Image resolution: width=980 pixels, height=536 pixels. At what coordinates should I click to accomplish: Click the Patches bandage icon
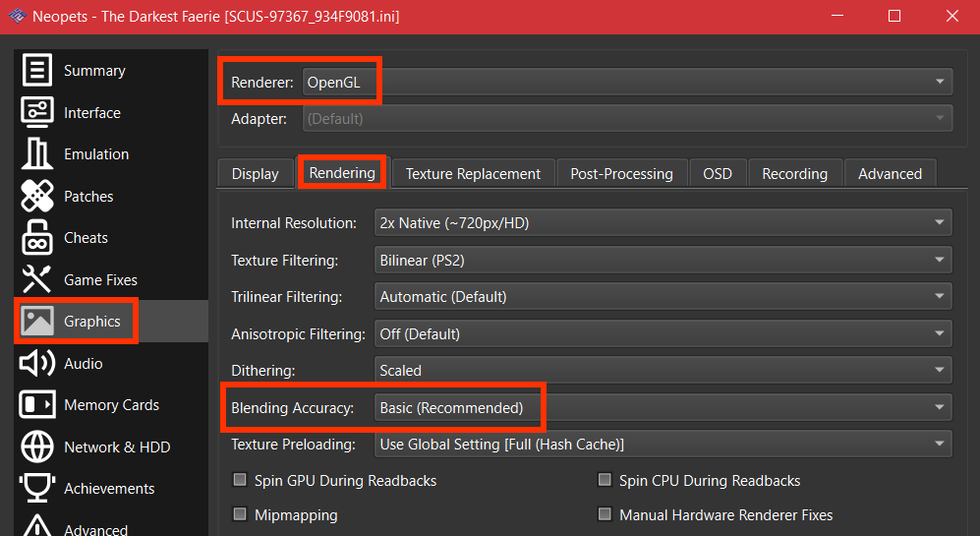37,196
